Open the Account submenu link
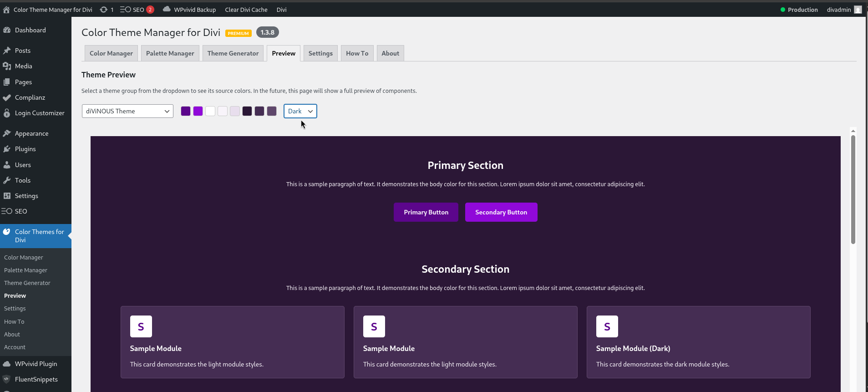Screen dimensions: 868x392 pyautogui.click(x=15, y=347)
